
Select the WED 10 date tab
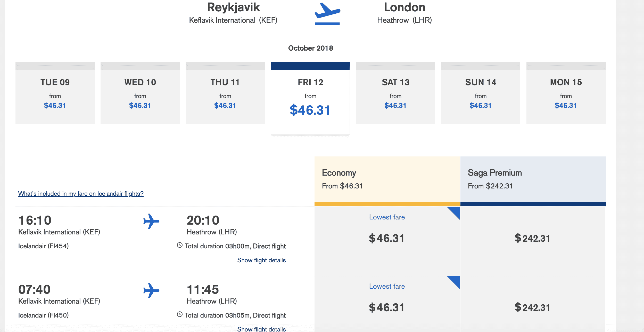pyautogui.click(x=140, y=93)
